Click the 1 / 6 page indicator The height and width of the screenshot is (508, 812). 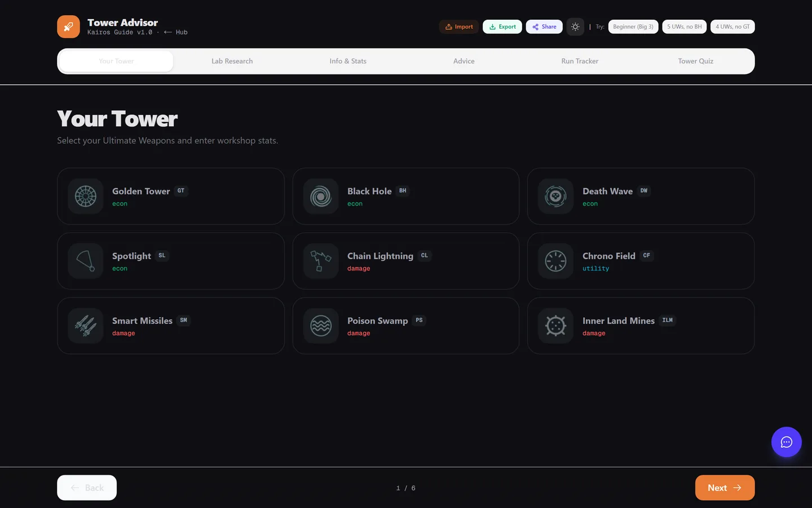tap(406, 488)
